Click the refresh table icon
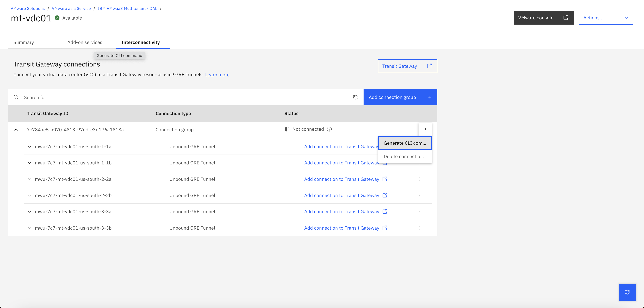The image size is (644, 308). pos(355,97)
